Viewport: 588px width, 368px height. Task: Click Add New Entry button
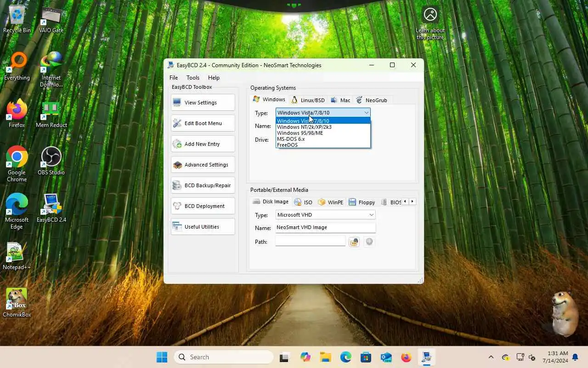203,144
